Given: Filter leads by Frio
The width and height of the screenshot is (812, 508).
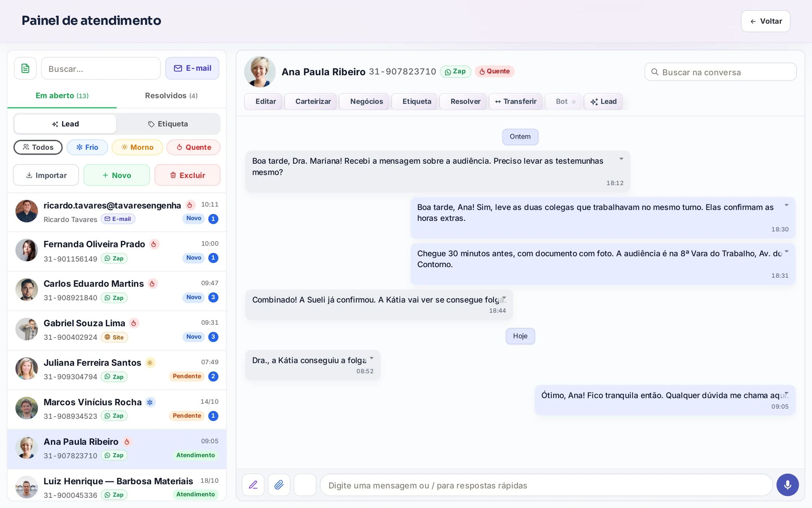Looking at the screenshot, I should pos(87,147).
